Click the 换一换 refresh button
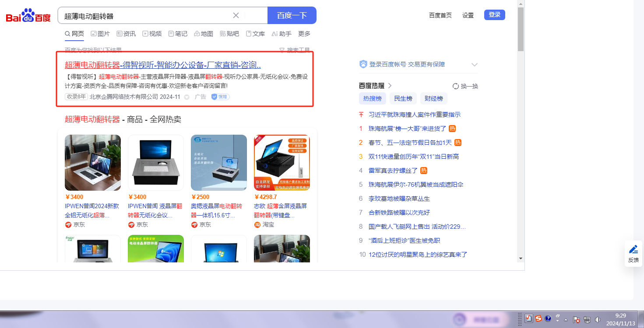This screenshot has height=328, width=644. click(465, 86)
